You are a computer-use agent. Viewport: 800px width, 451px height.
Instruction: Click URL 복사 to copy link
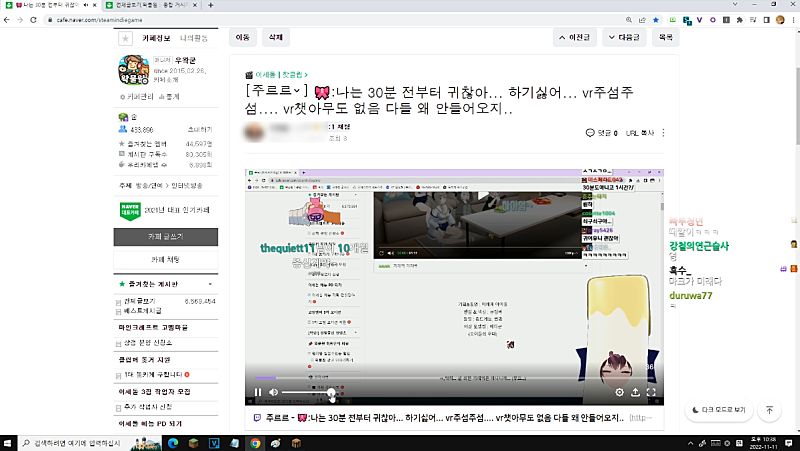(640, 133)
